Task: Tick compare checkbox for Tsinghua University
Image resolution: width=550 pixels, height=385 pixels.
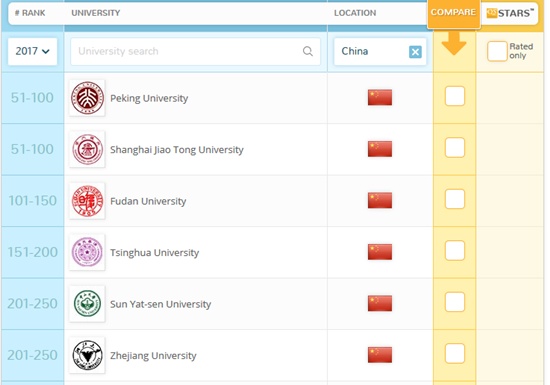Action: point(455,250)
